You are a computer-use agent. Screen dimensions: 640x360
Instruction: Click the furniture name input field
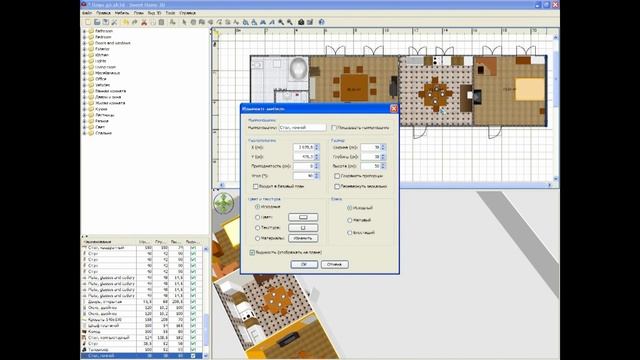(x=302, y=128)
